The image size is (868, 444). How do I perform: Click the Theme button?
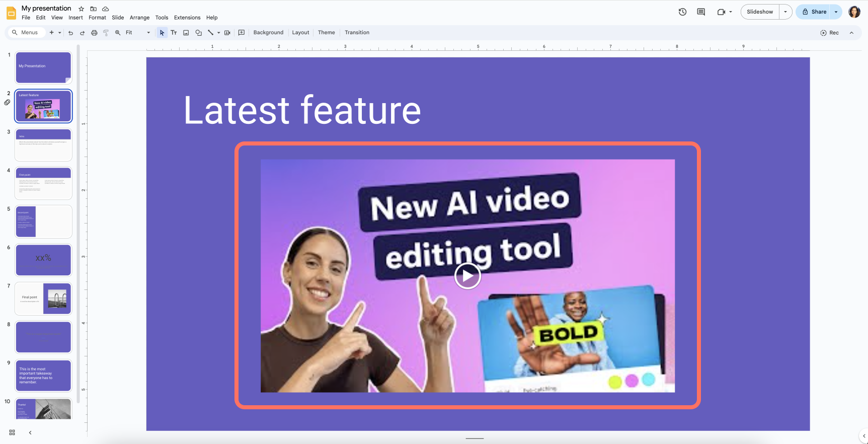coord(326,33)
